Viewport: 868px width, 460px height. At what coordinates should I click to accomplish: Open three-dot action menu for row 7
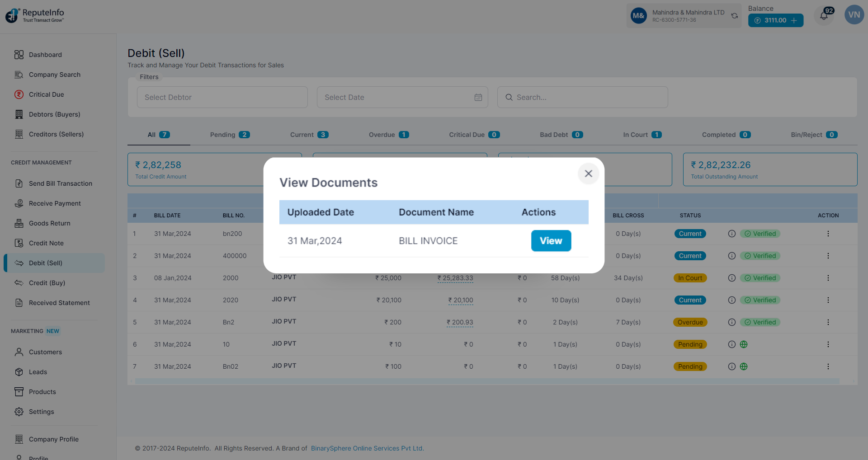(x=828, y=366)
